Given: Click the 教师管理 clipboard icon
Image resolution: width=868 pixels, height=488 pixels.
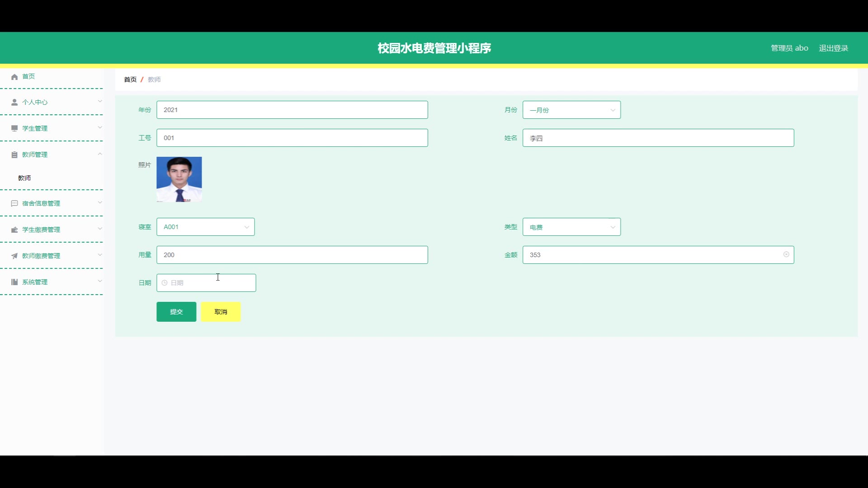Looking at the screenshot, I should (14, 155).
